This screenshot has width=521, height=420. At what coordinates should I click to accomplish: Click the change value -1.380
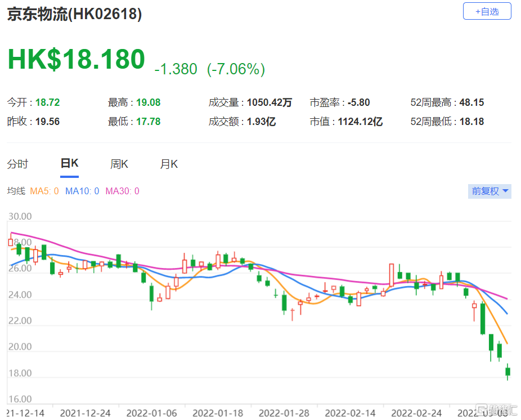pyautogui.click(x=176, y=69)
